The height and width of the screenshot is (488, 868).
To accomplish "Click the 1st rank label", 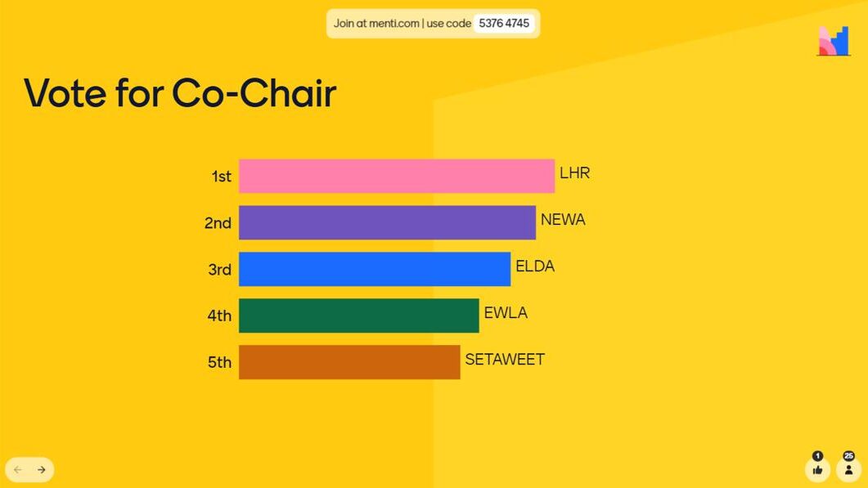I will coord(222,177).
